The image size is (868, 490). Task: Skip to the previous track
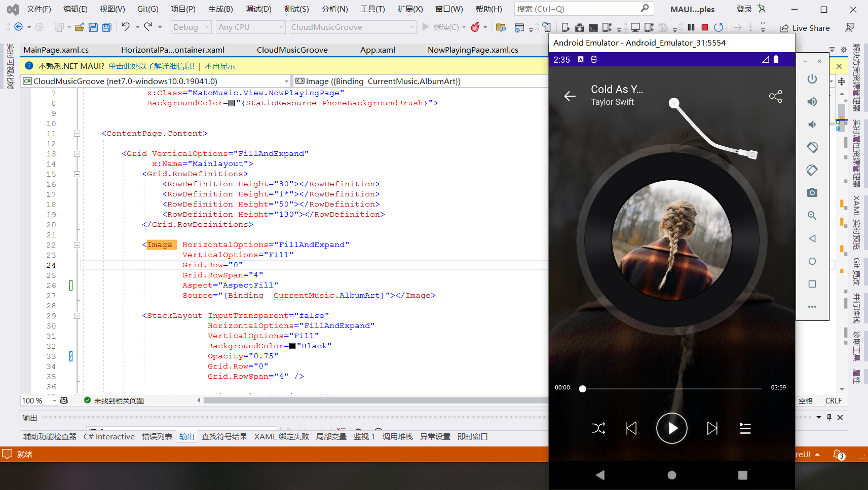click(631, 428)
